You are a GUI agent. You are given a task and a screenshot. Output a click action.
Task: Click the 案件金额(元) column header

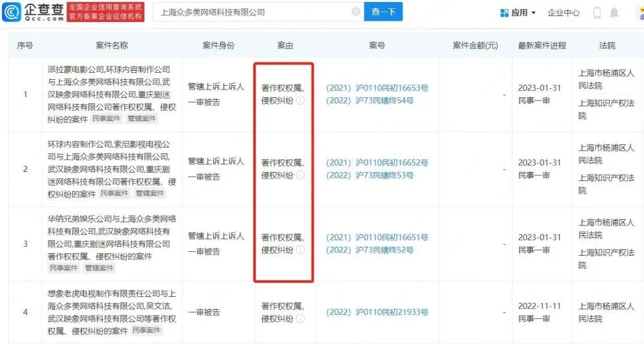[475, 46]
